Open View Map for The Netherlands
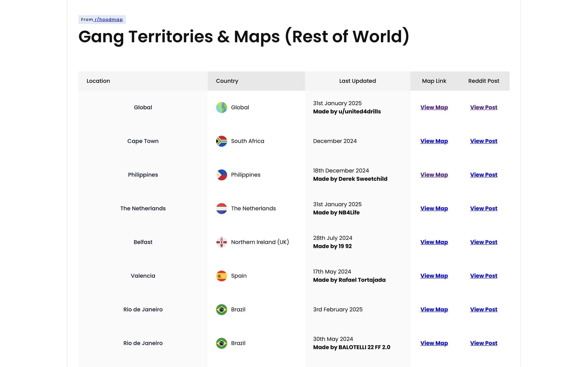588x367 pixels. pyautogui.click(x=434, y=208)
